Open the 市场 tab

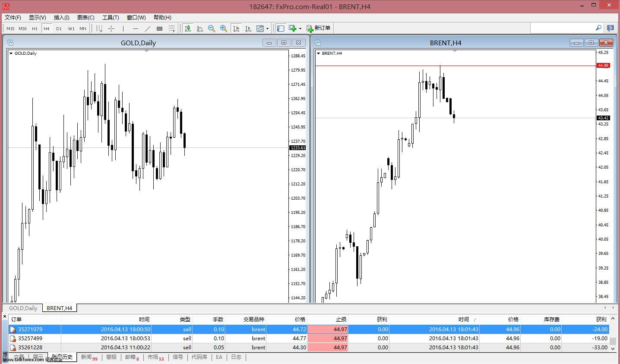coord(155,357)
